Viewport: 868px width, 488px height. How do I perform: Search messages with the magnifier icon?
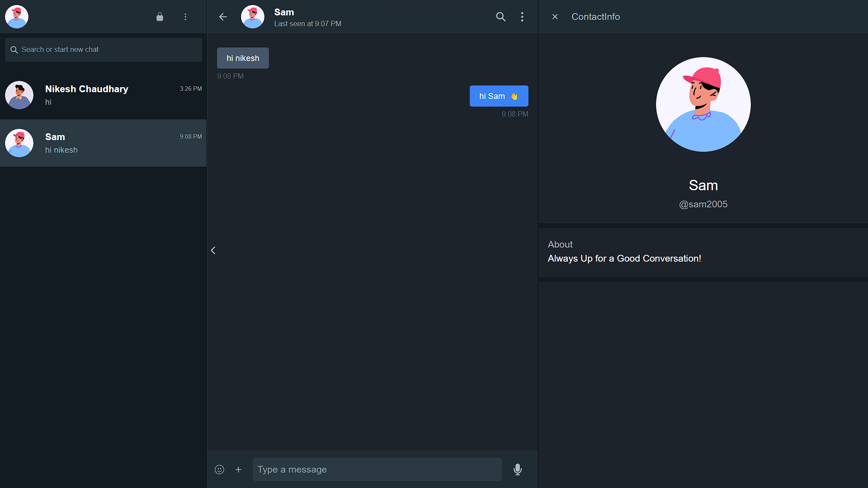pos(500,17)
